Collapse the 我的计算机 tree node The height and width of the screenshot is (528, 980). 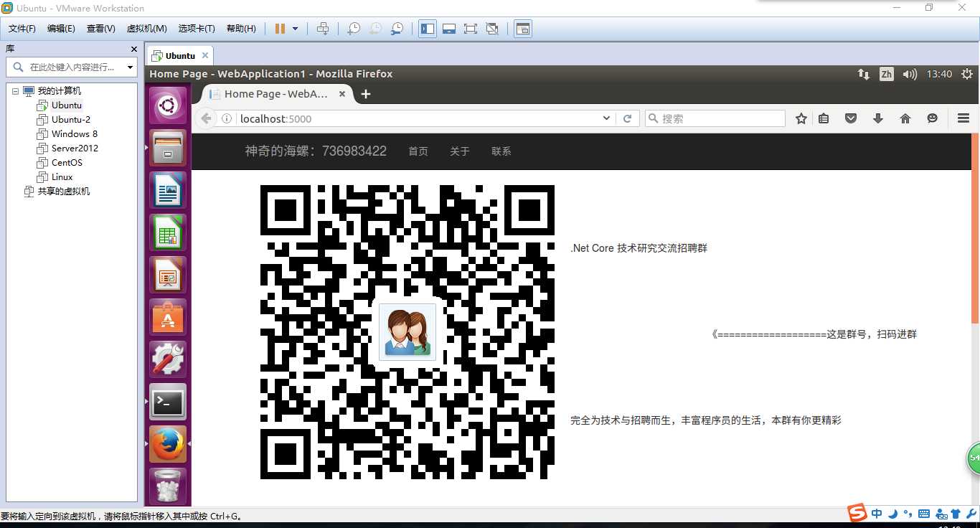tap(15, 91)
